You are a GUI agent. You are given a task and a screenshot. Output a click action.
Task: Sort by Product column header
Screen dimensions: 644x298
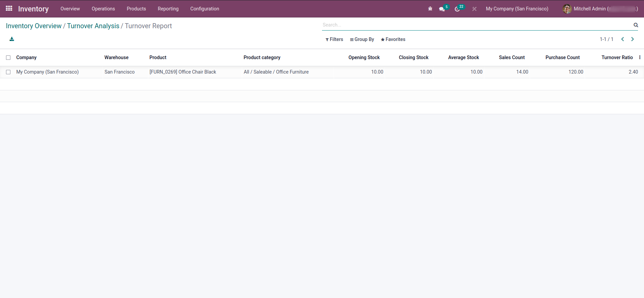[158, 57]
